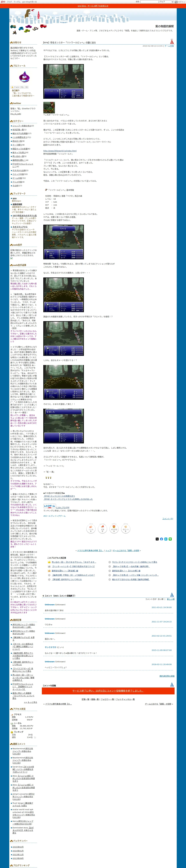The height and width of the screenshot is (868, 186).
Task: Click the サンクスです commenter name
Action: (x=51, y=647)
